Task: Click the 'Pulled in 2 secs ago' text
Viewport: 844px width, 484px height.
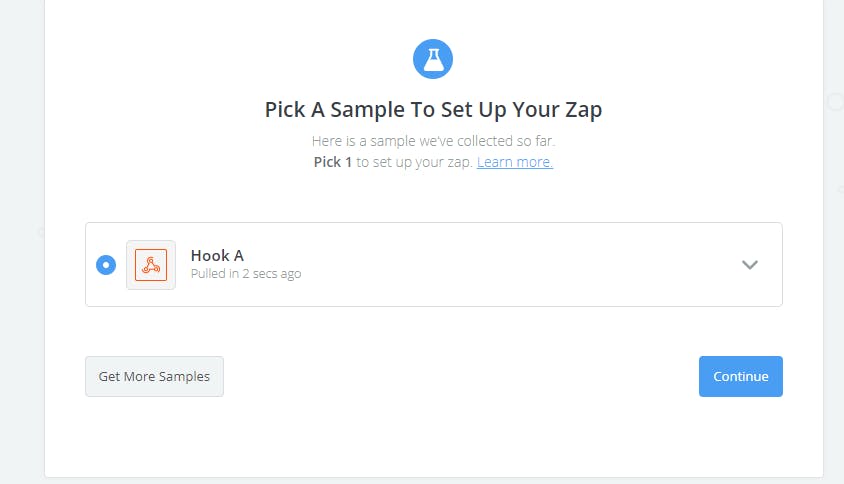Action: [x=246, y=274]
